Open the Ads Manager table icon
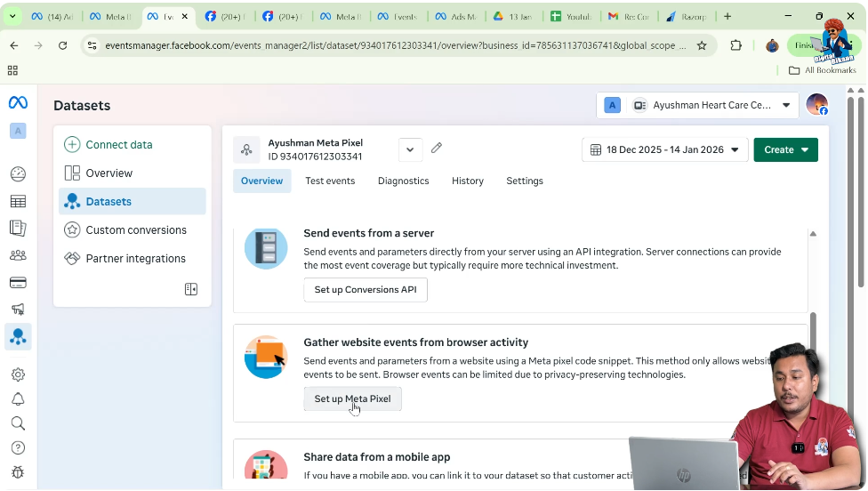 [x=18, y=202]
